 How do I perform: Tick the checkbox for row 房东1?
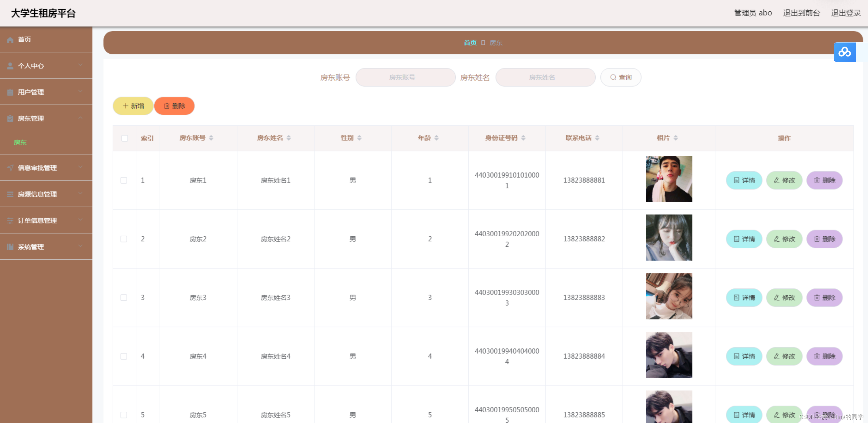124,181
